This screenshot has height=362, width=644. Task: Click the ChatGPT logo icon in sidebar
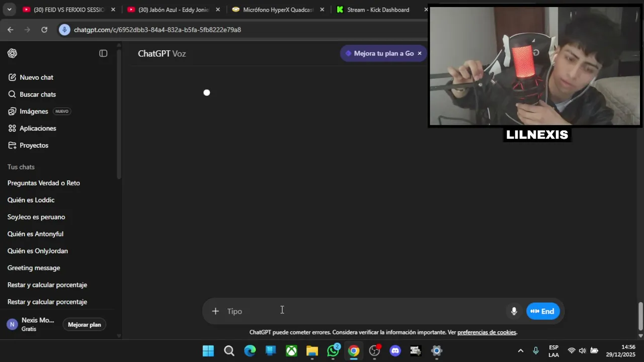click(13, 53)
